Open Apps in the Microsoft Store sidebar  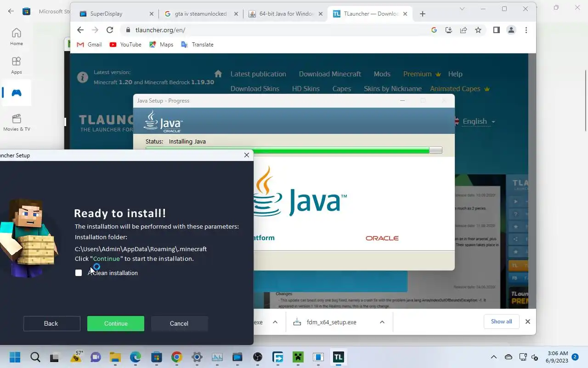[17, 65]
